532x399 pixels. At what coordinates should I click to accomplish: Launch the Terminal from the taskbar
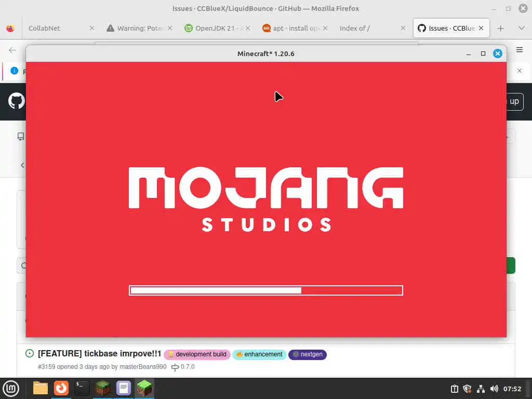82,388
